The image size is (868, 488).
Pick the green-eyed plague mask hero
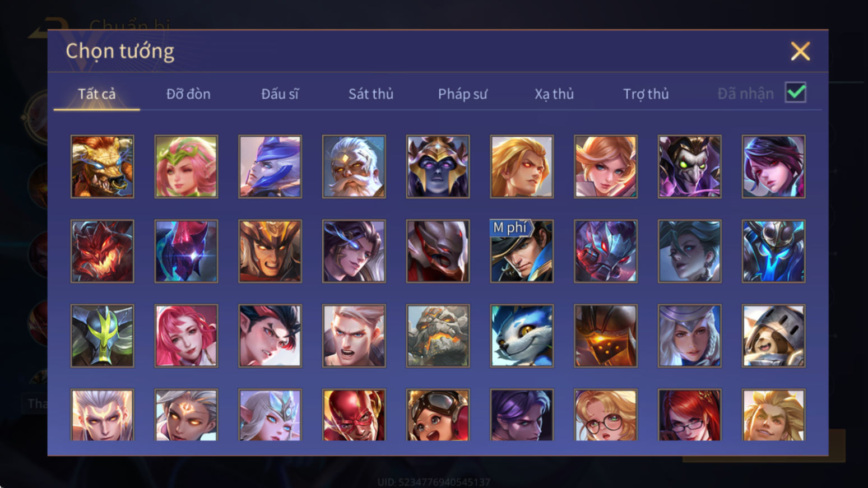(x=689, y=166)
